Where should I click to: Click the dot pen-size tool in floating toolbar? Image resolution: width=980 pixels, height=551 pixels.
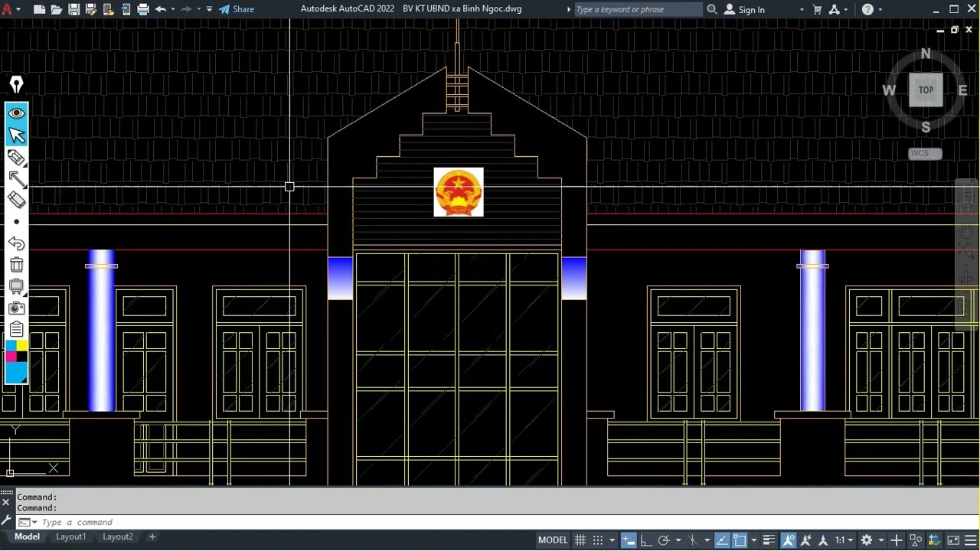[16, 222]
